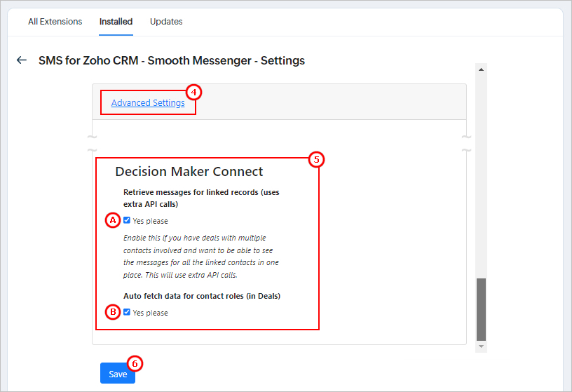Click the Advanced Settings link
Viewport: 572px width, 392px height.
(x=148, y=103)
